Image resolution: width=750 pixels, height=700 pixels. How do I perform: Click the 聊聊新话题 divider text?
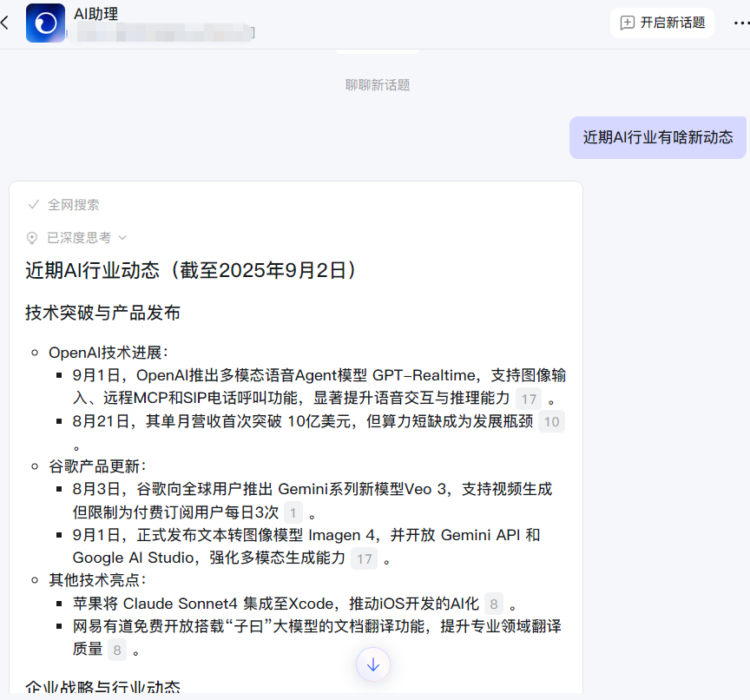pyautogui.click(x=378, y=85)
